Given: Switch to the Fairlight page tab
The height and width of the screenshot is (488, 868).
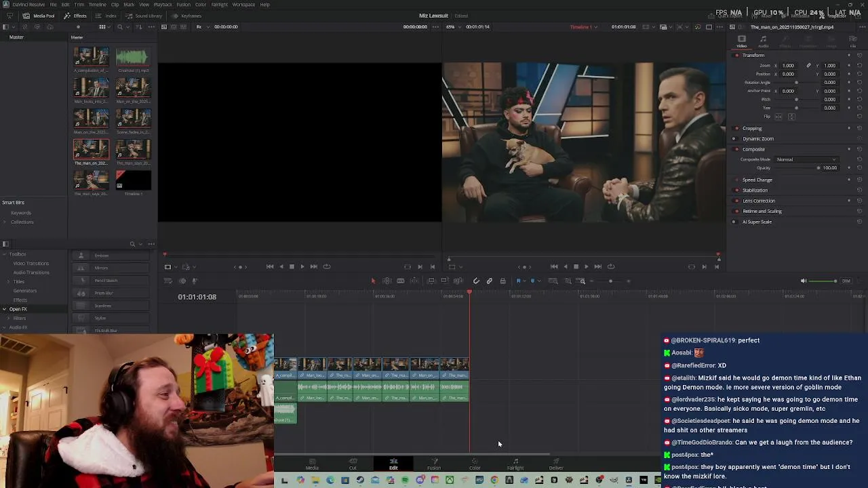Looking at the screenshot, I should [515, 464].
